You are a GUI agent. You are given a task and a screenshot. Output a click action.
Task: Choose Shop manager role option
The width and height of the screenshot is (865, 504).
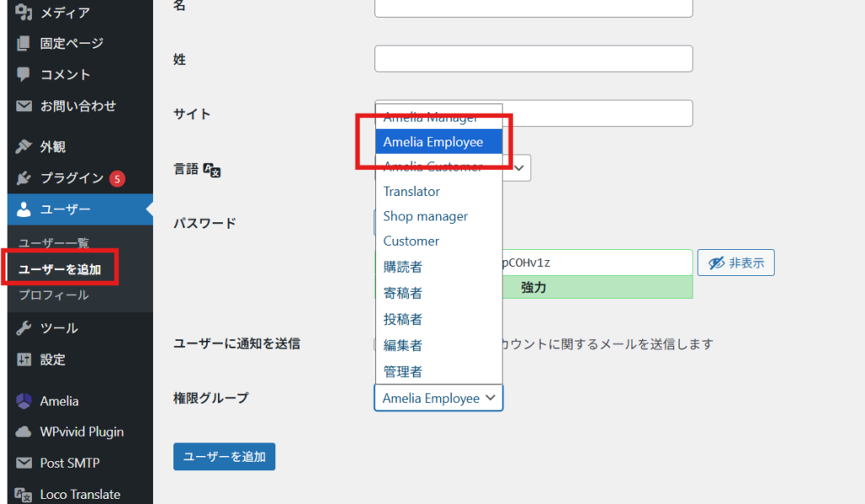pos(425,216)
